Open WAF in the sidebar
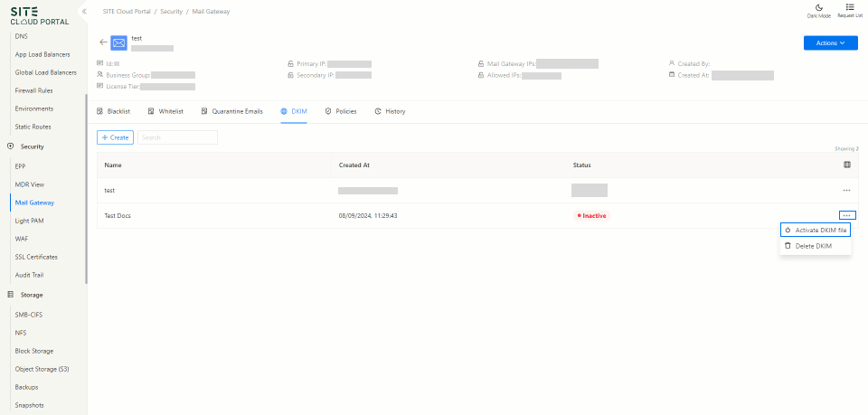 point(22,239)
